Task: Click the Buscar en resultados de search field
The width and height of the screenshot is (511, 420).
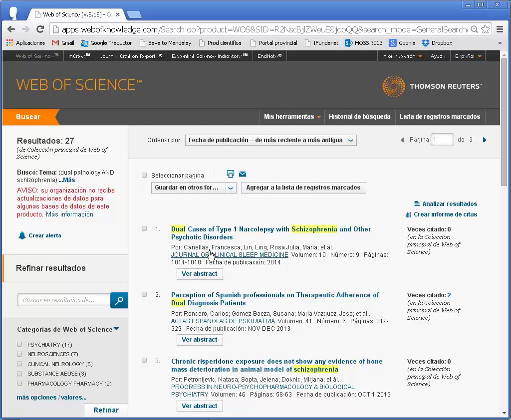Action: pos(64,300)
